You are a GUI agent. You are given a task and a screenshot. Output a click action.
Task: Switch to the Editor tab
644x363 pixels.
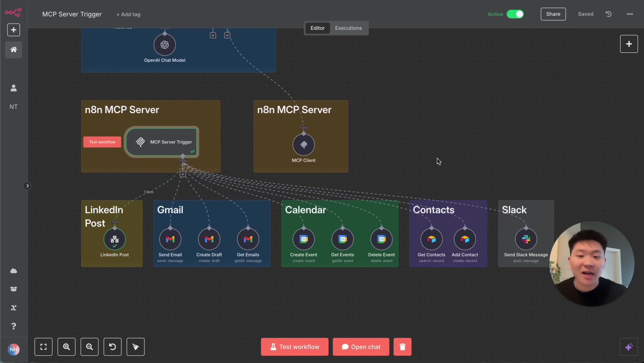pyautogui.click(x=317, y=28)
